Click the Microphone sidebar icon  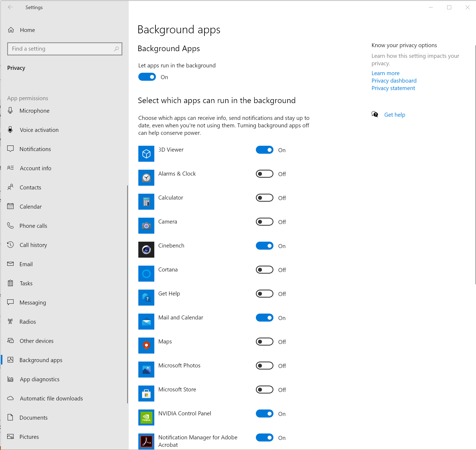pyautogui.click(x=10, y=111)
